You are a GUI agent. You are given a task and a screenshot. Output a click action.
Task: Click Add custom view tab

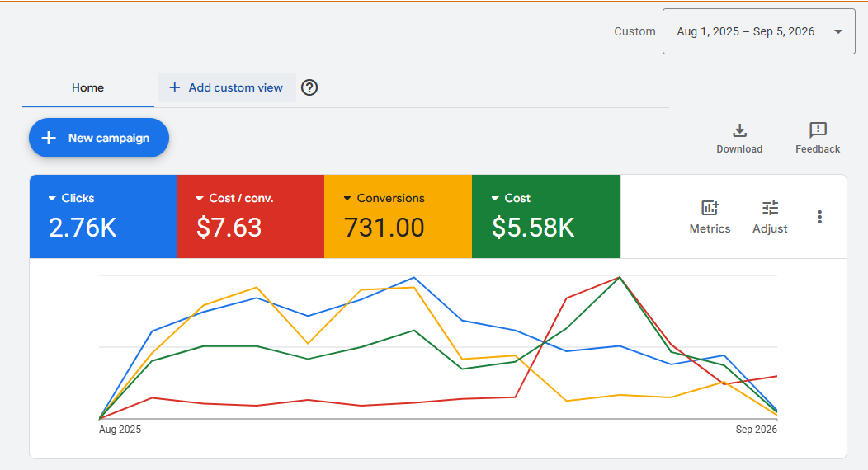[226, 87]
